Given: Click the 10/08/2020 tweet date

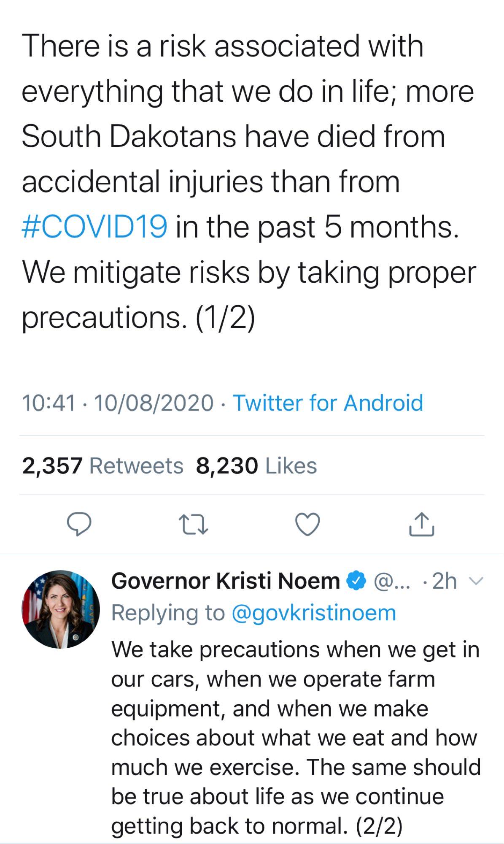Looking at the screenshot, I should [154, 403].
